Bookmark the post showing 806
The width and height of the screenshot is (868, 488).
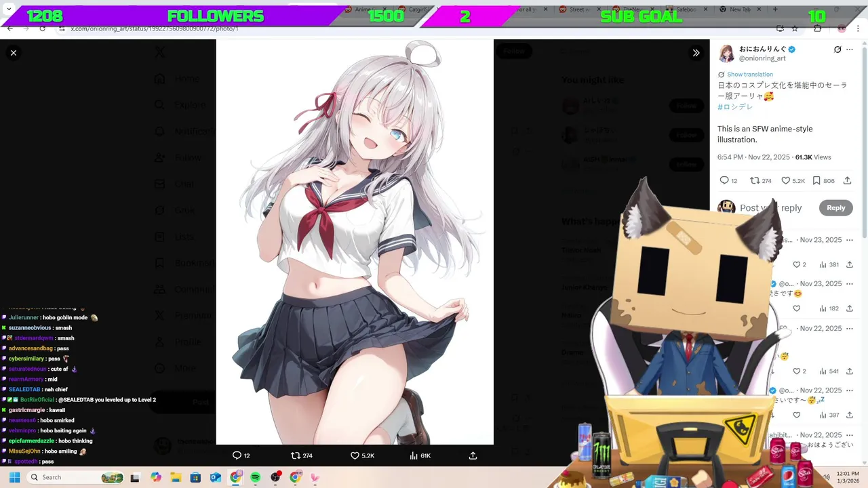(x=823, y=180)
